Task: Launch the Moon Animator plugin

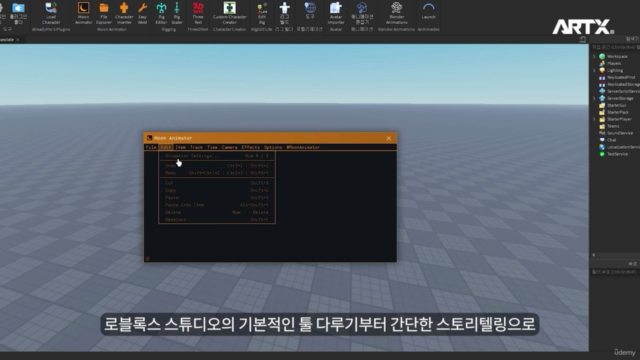Action: point(83,13)
